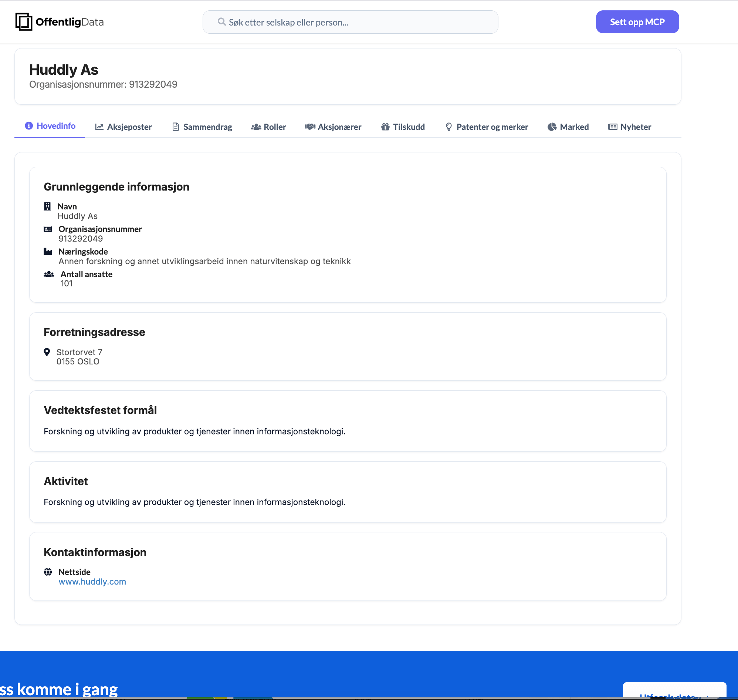Click the ID-card icon beside Organisasjonsnummer

click(48, 229)
